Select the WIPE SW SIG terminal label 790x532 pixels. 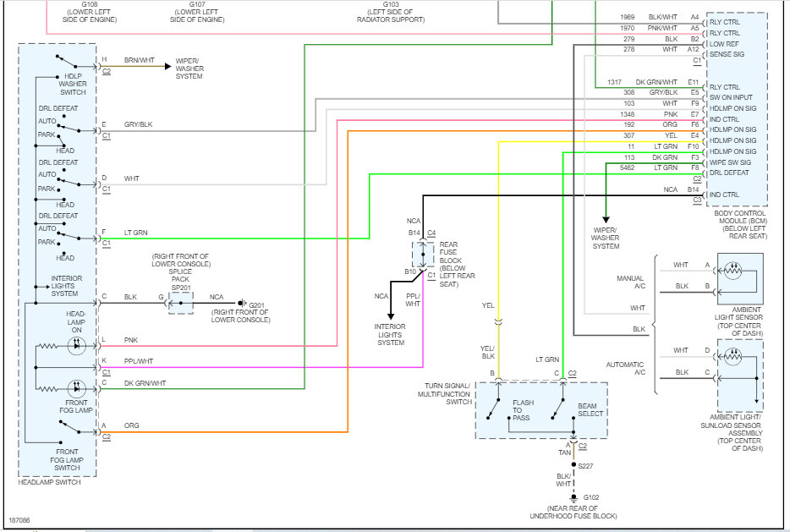click(730, 162)
